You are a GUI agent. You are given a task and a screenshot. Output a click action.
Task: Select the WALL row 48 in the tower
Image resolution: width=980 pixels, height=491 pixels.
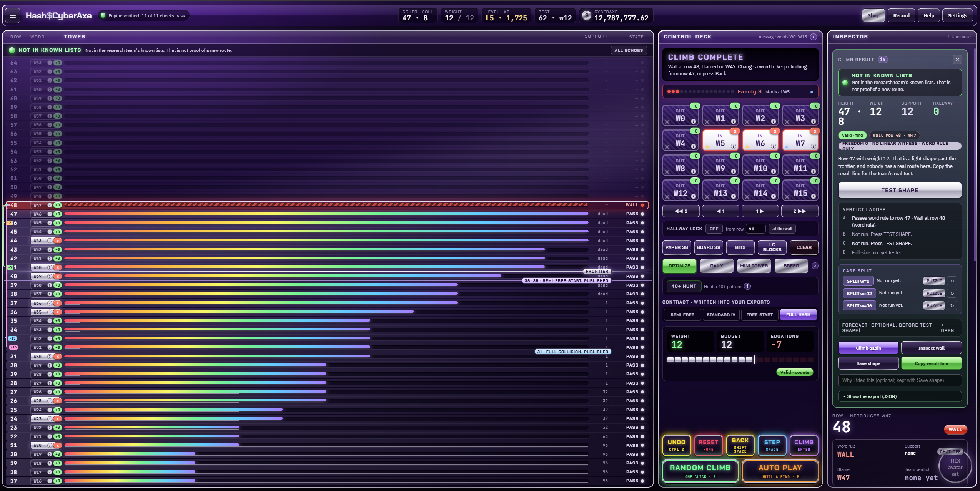(x=327, y=205)
